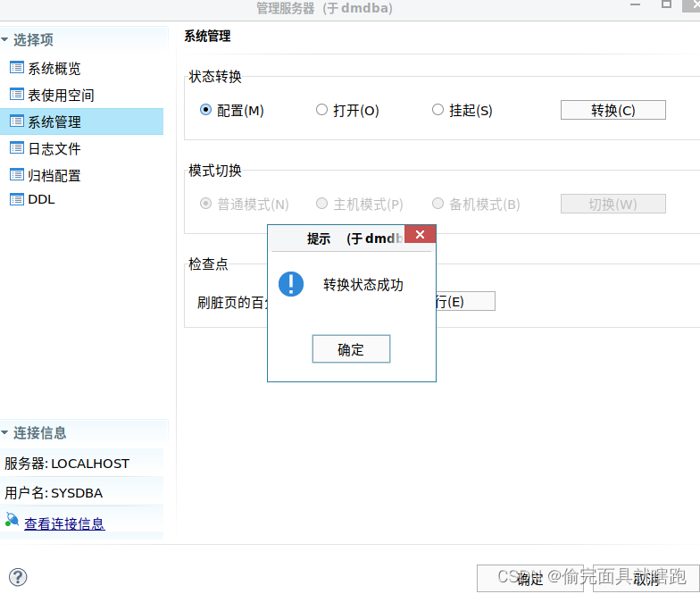The height and width of the screenshot is (594, 700).
Task: Click the 服务器: LOCALHOST text
Action: click(67, 464)
